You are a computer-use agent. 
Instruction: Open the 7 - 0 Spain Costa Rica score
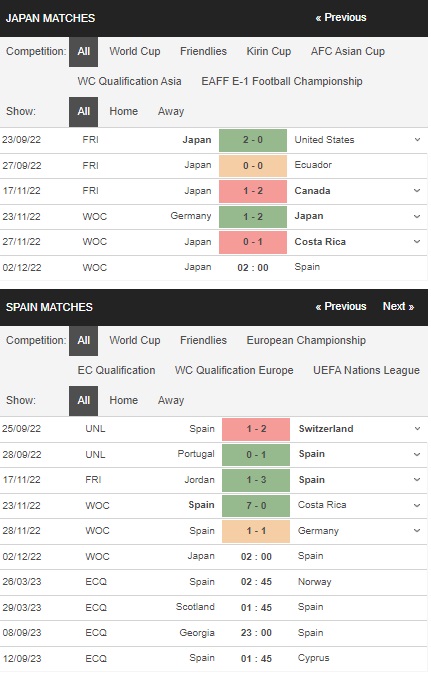[x=256, y=505]
